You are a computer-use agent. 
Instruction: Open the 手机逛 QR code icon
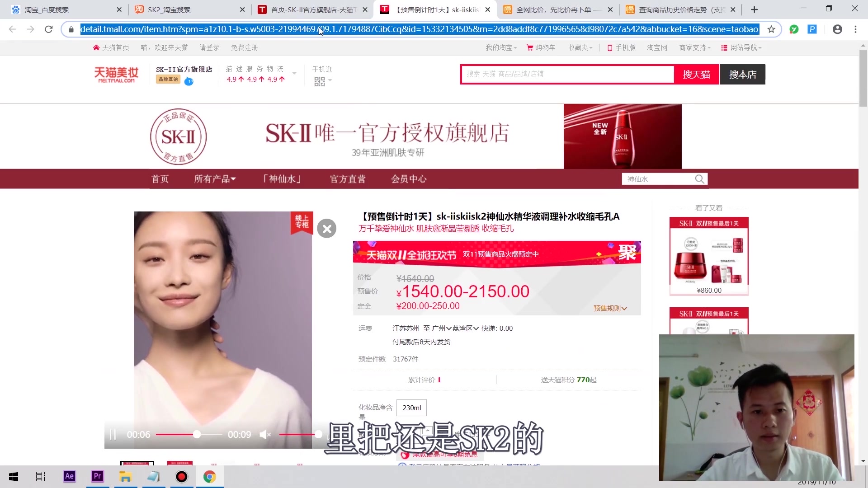[320, 81]
